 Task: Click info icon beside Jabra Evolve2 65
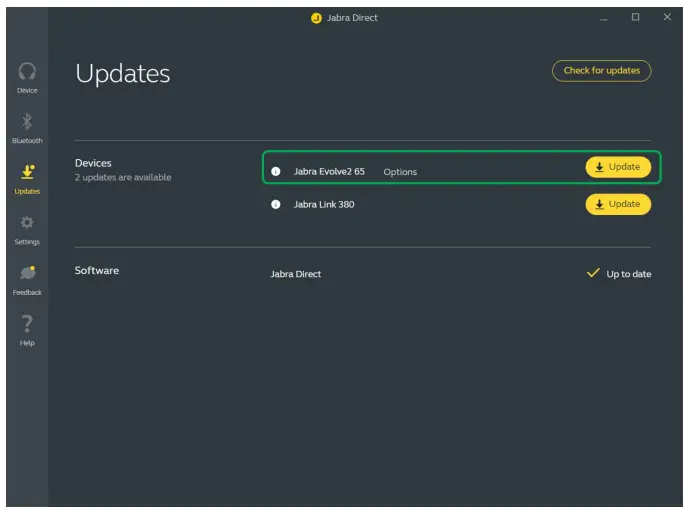(x=276, y=171)
